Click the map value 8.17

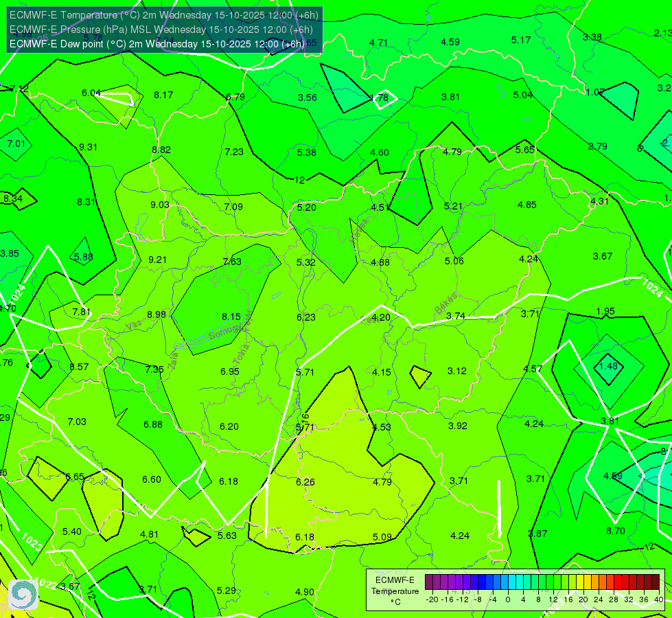point(163,95)
